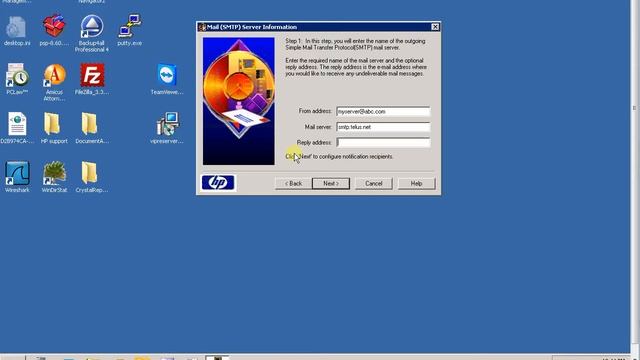The width and height of the screenshot is (640, 360).
Task: Click the 'Reply address:' label
Action: tap(314, 142)
